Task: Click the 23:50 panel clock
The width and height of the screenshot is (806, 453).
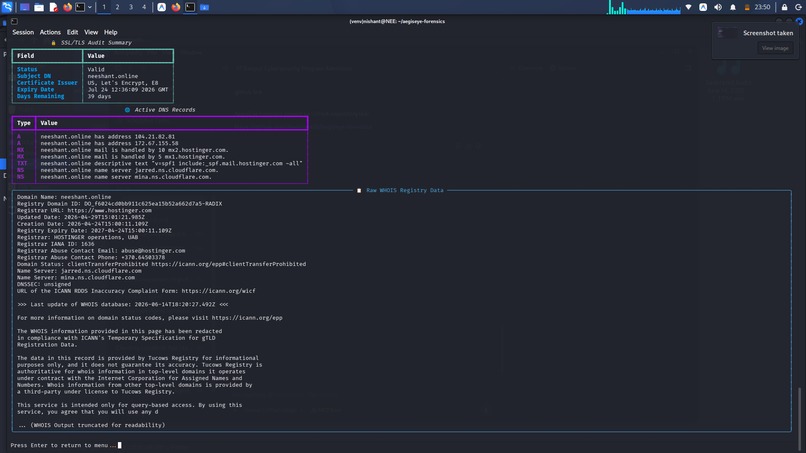Action: tap(762, 7)
